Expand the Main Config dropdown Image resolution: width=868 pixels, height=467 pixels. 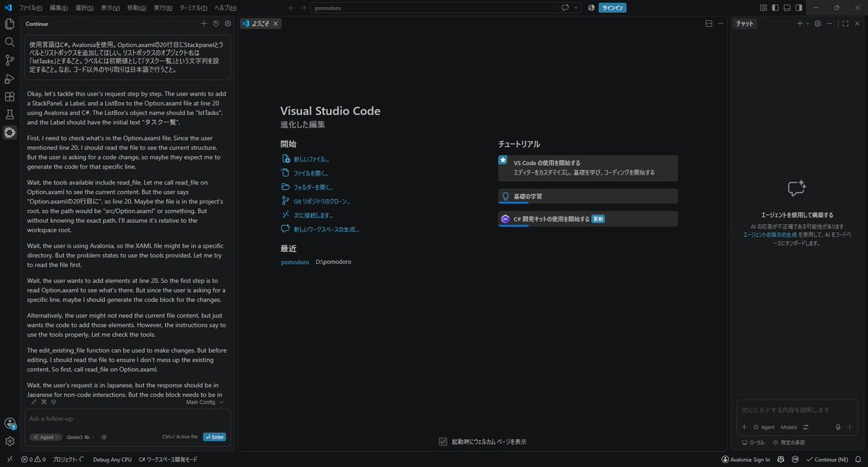coord(205,402)
